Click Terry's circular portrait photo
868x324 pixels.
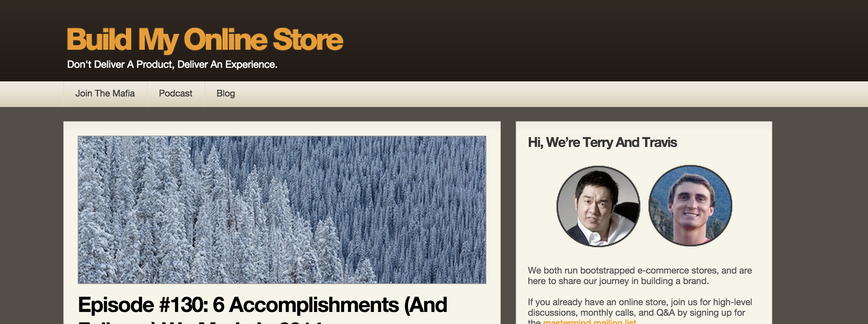coord(598,206)
